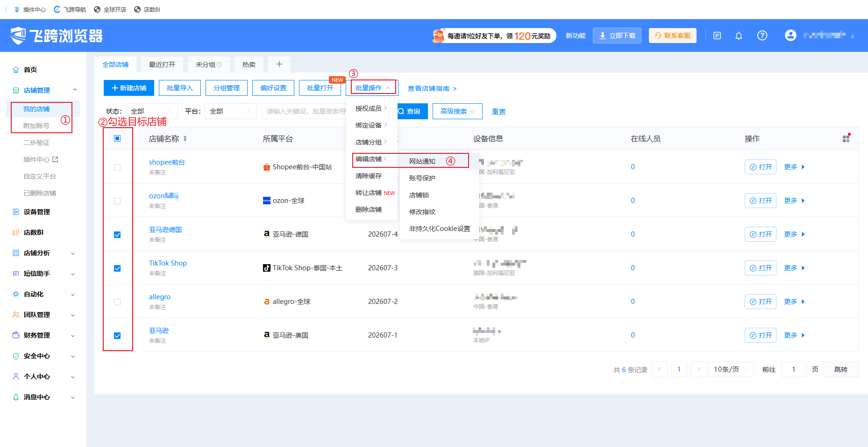Click the 消息中心 bell icon in sidebar
This screenshot has width=868, height=447.
pyautogui.click(x=16, y=397)
